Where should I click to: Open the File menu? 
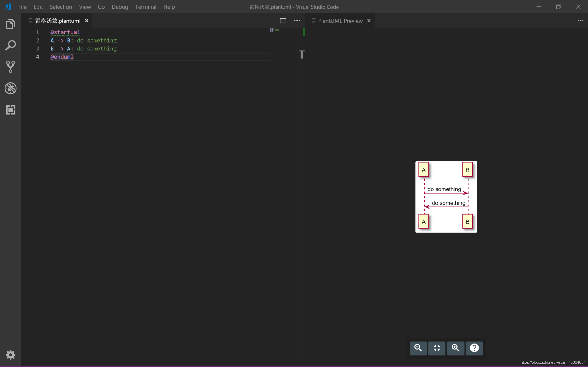click(22, 7)
